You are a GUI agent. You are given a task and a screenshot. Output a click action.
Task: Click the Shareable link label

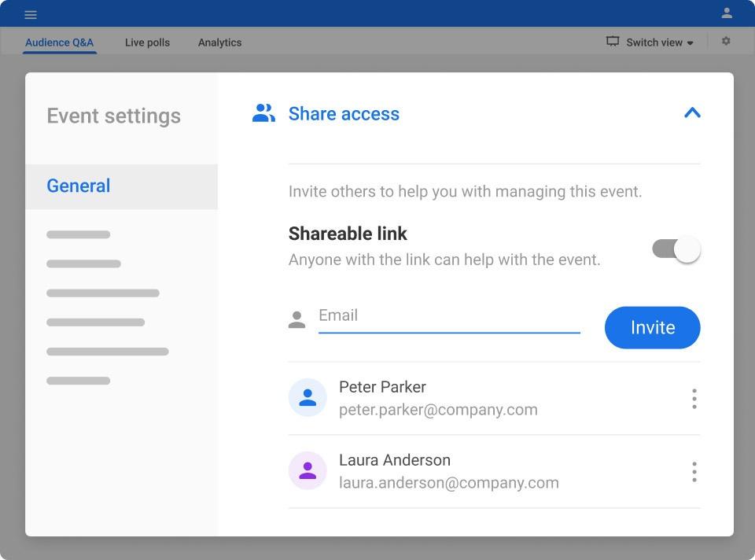click(x=348, y=234)
